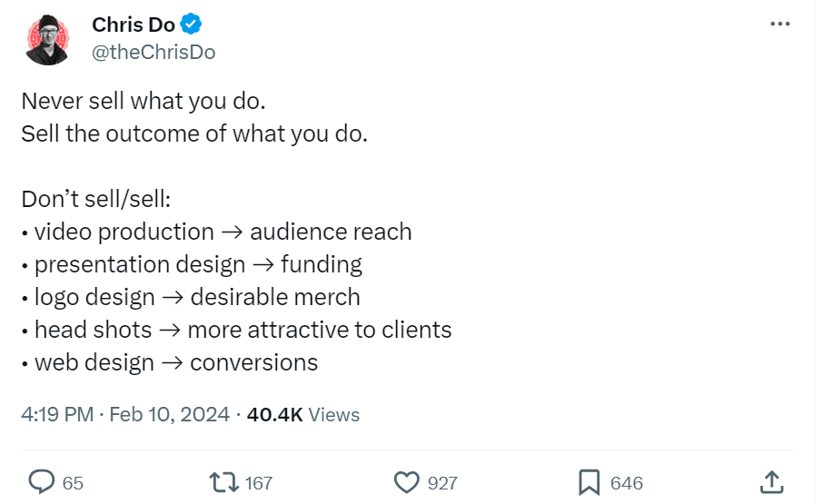
Task: Toggle the bookmark icon on the tweet
Action: coord(590,481)
